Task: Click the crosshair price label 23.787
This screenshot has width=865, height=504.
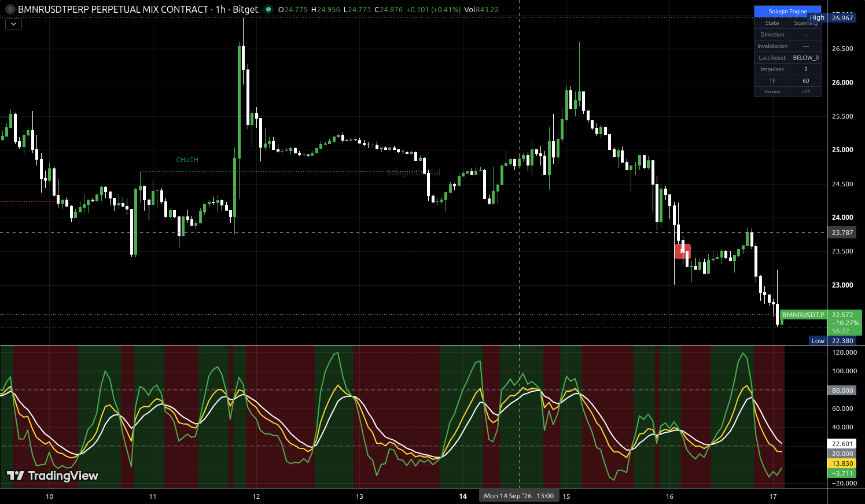Action: [842, 233]
